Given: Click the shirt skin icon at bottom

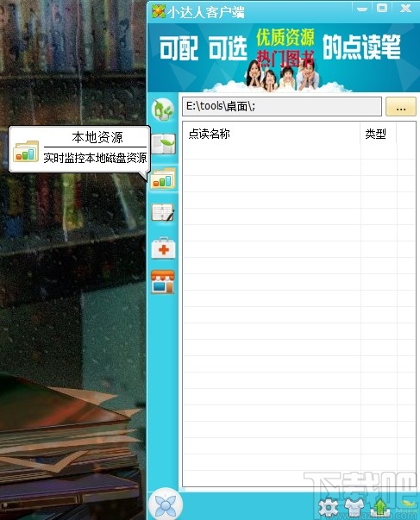Looking at the screenshot, I should tap(354, 507).
